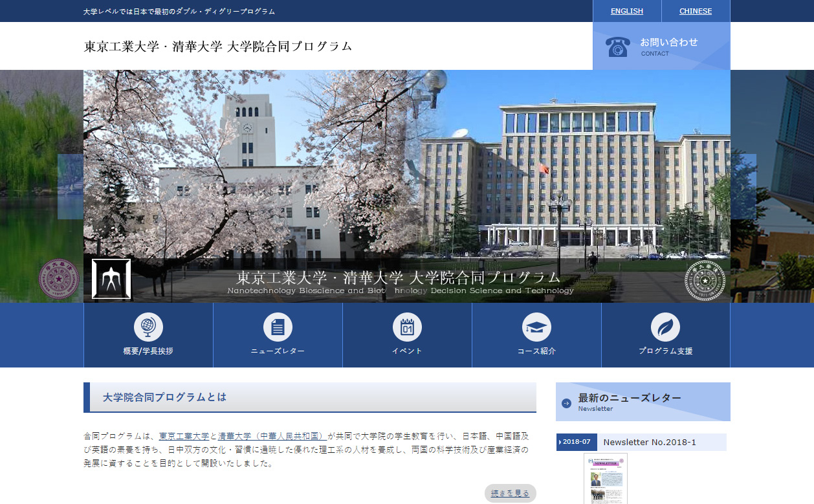Screen dimensions: 814x504
Task: Click the next slide panel right of banner
Action: click(743, 186)
